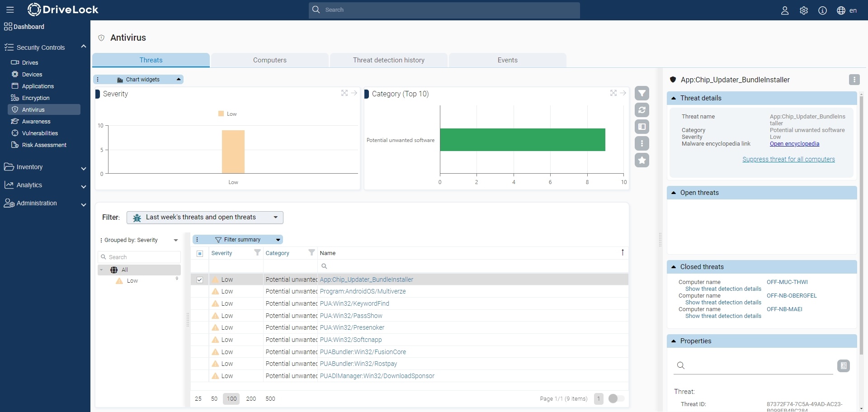
Task: Go to Drives in sidebar
Action: (x=30, y=62)
